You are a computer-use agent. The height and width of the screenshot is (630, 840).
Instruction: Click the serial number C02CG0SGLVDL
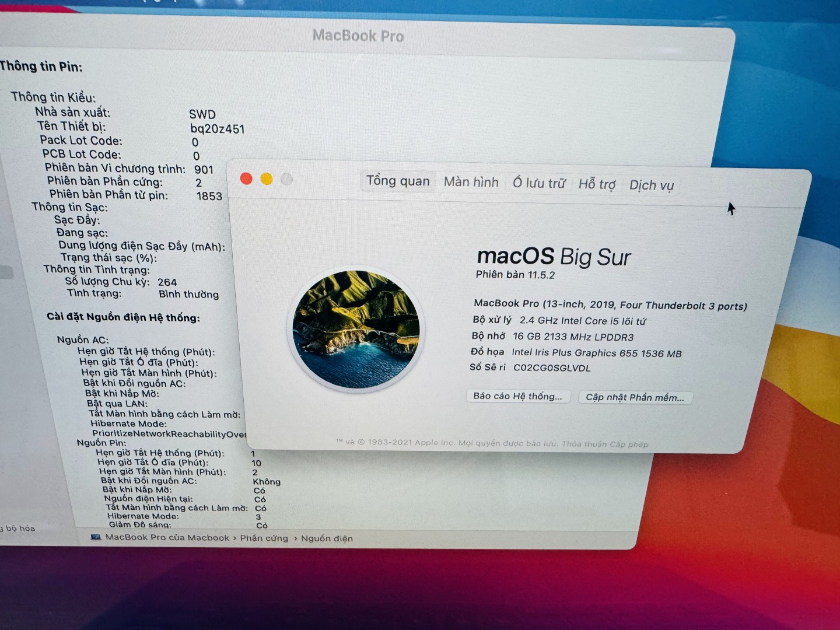click(x=552, y=368)
